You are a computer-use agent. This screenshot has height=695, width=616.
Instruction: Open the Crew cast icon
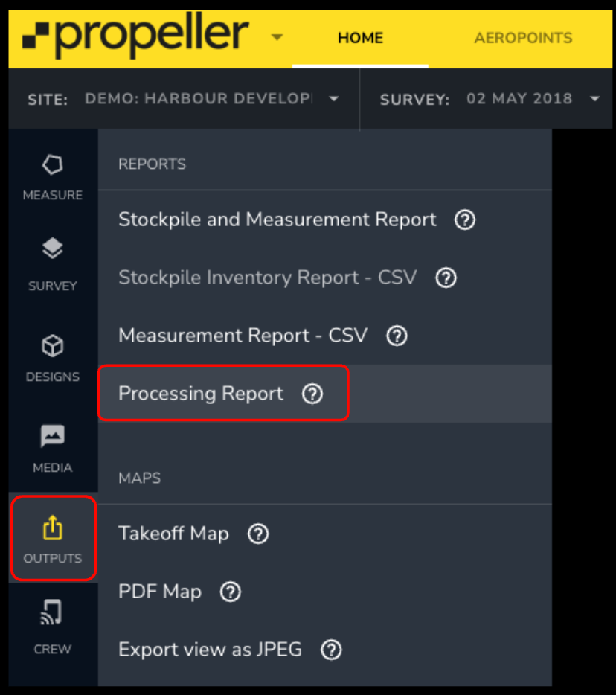point(52,613)
